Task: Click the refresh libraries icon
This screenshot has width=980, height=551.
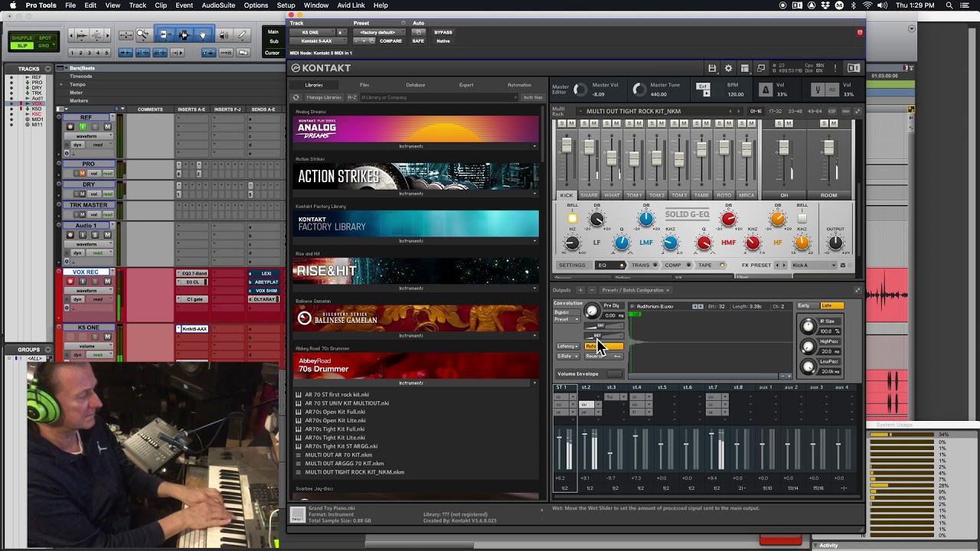Action: [296, 97]
